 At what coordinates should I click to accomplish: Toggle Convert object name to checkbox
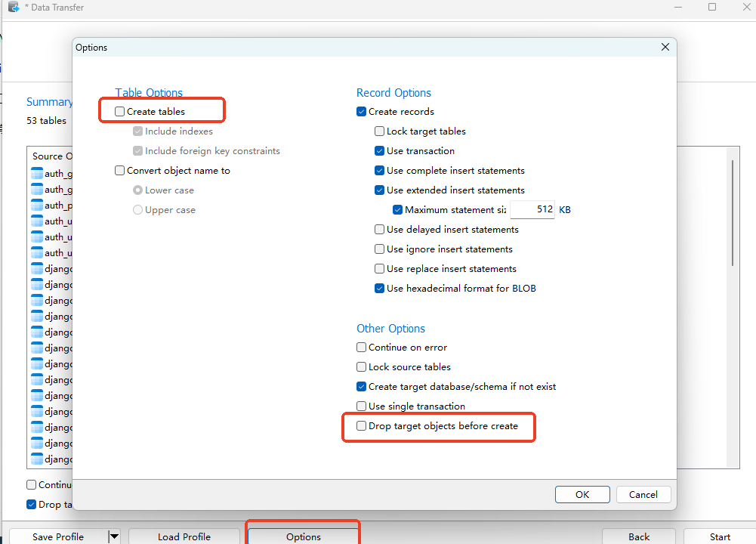(119, 170)
